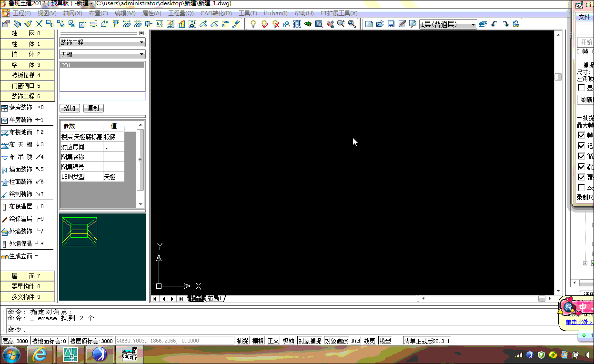Click the 3D bird view icon in toolbar

307,24
